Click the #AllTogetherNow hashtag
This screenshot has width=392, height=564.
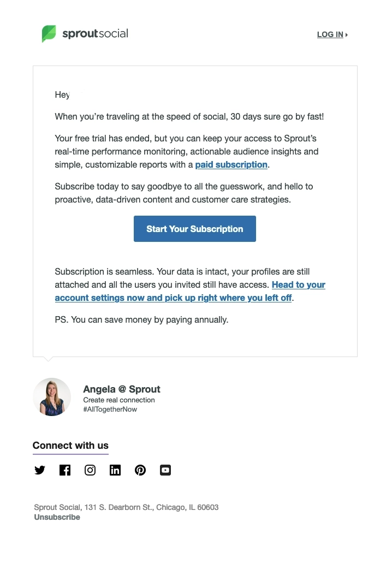(x=111, y=408)
